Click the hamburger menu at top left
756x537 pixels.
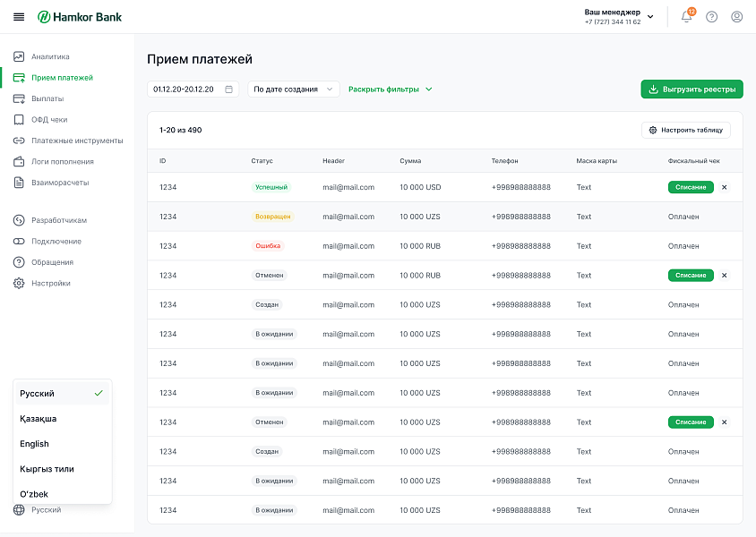(x=19, y=16)
